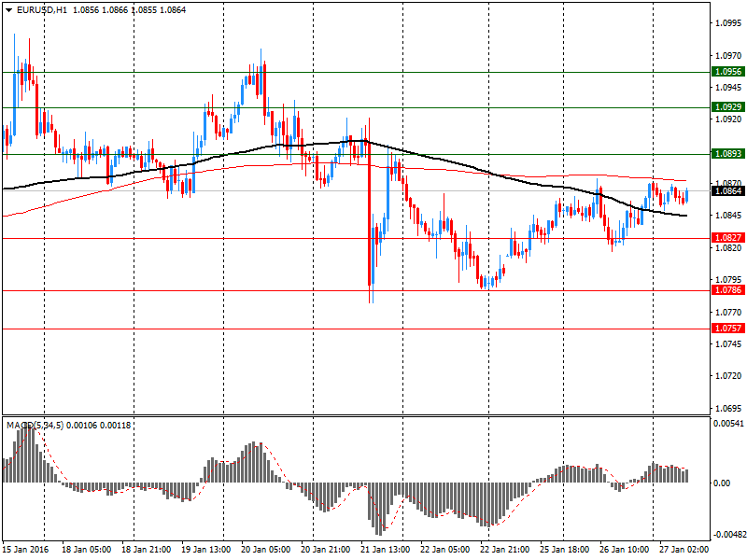Click the dropdown triangle beside EURUSD,H1
The height and width of the screenshot is (560, 747).
coord(8,9)
